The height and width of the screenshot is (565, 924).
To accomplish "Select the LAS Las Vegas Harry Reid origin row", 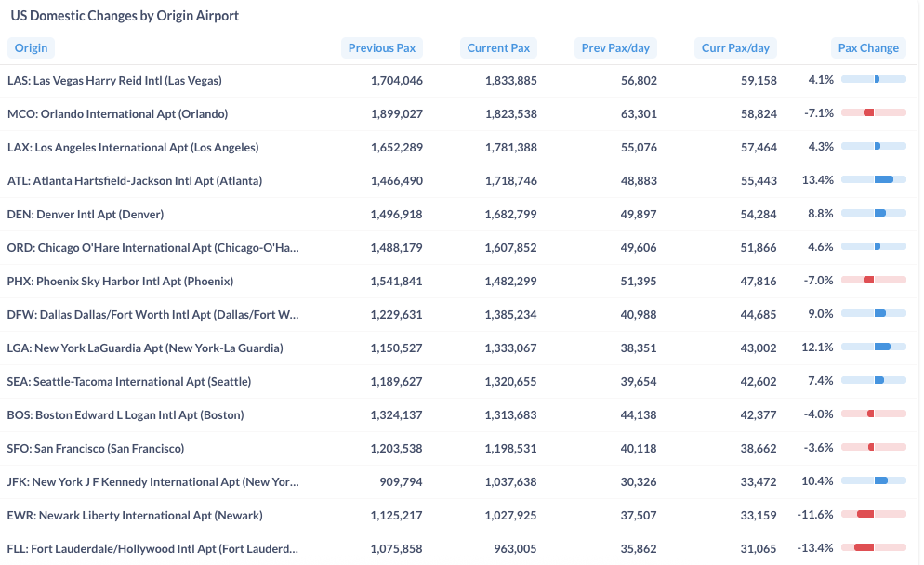I will coord(459,80).
